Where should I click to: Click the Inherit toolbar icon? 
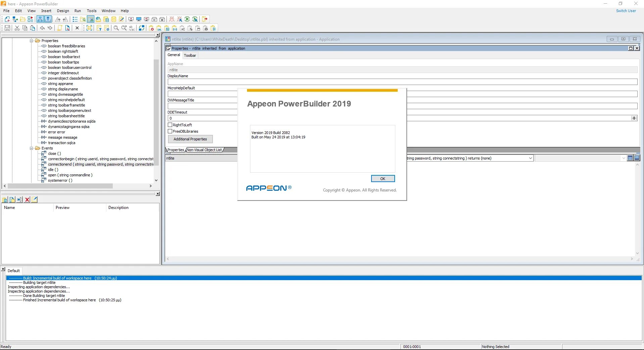click(15, 19)
